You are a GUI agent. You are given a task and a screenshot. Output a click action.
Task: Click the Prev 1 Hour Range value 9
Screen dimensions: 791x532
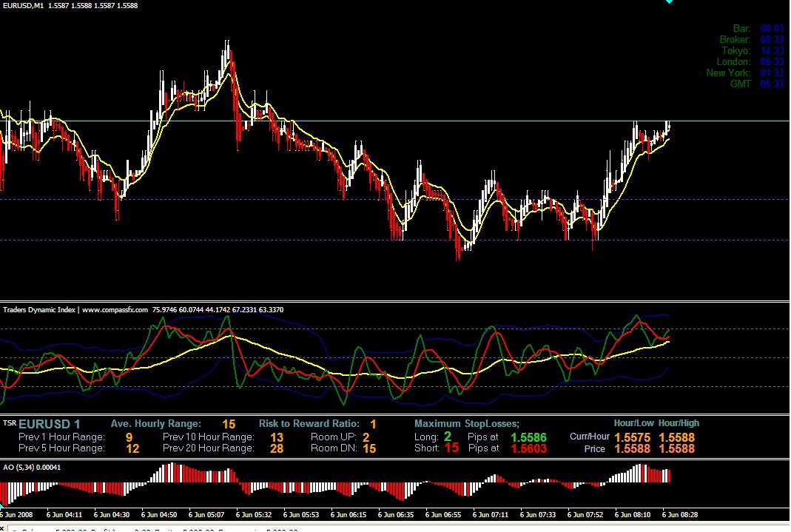[129, 437]
